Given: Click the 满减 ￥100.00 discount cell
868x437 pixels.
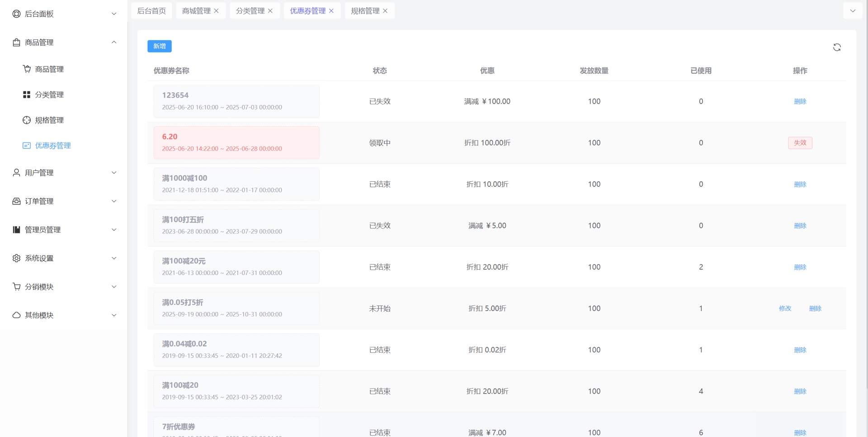Looking at the screenshot, I should [487, 101].
